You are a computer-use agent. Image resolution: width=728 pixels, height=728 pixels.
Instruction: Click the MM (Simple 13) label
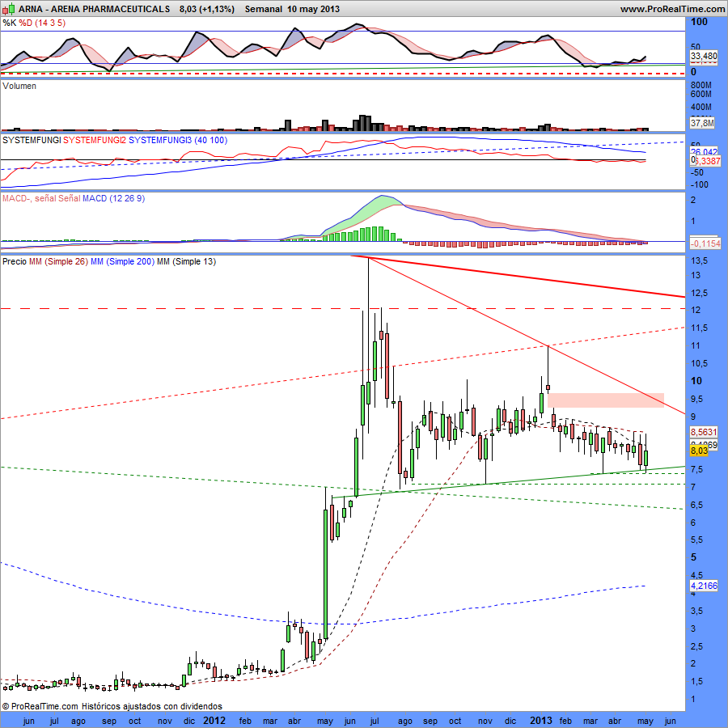click(186, 261)
